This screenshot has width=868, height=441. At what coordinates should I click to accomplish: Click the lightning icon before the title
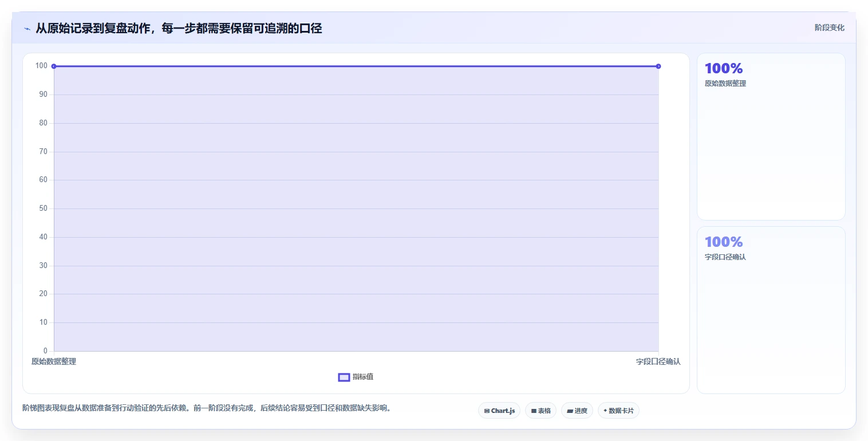pyautogui.click(x=27, y=29)
